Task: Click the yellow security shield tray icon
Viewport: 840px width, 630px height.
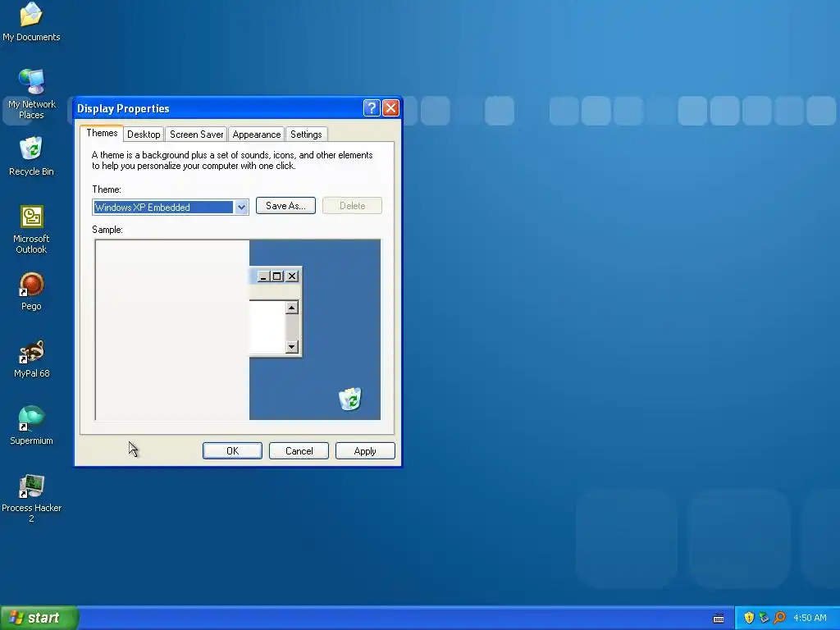Action: [749, 618]
